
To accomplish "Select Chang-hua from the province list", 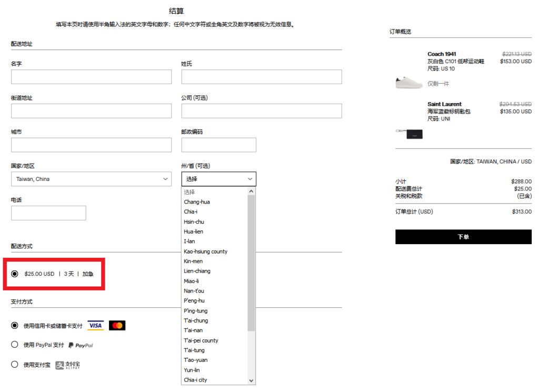I will point(215,202).
